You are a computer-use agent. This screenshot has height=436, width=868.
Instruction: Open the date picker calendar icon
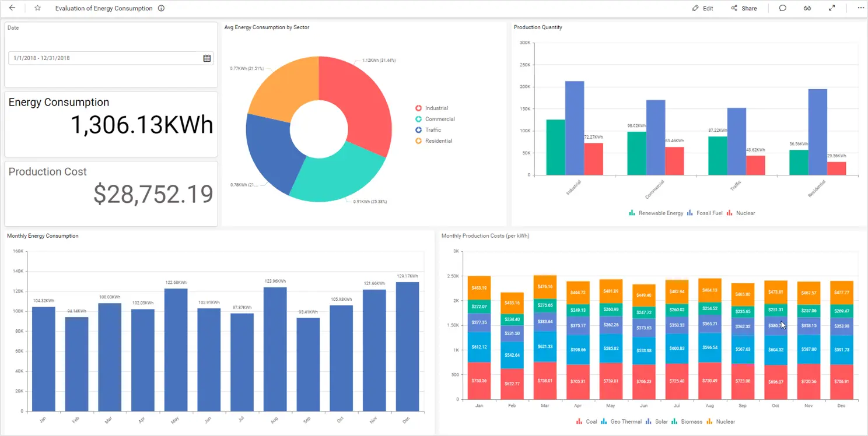point(207,58)
